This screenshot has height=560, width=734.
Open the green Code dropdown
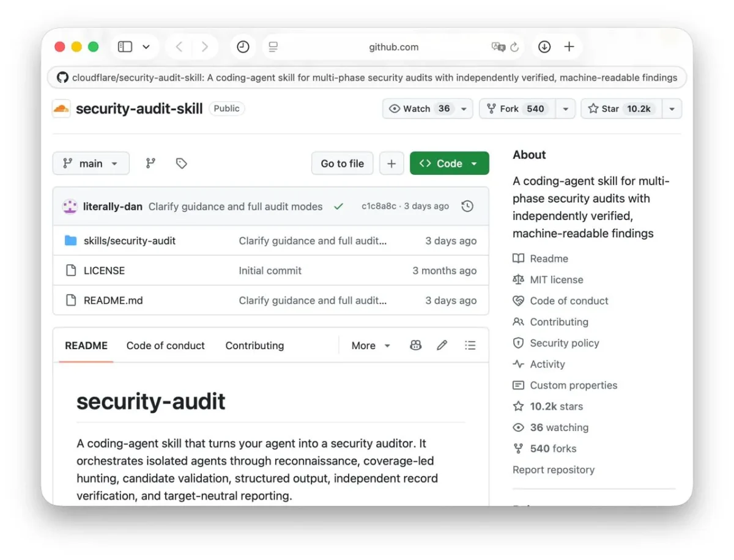click(450, 163)
